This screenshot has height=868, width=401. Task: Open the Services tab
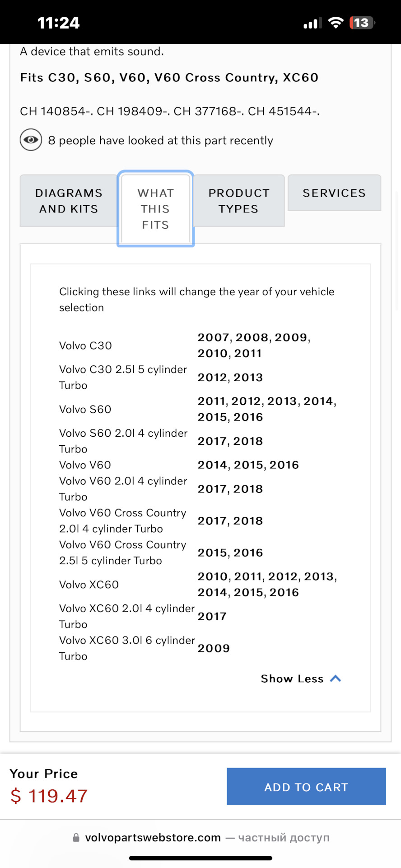tap(334, 193)
